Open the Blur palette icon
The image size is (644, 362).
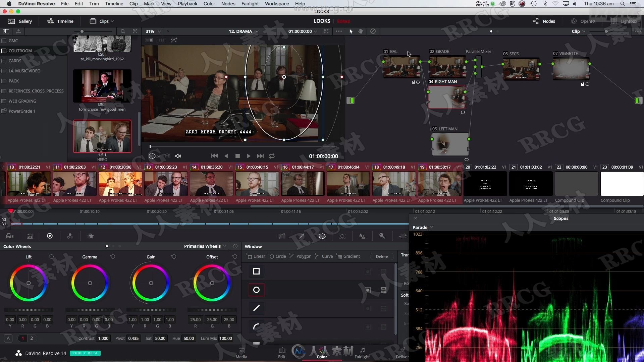point(362,236)
